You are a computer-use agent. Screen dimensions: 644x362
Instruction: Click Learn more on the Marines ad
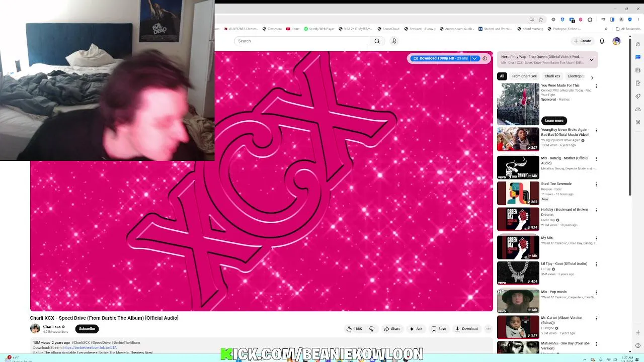pos(554,121)
